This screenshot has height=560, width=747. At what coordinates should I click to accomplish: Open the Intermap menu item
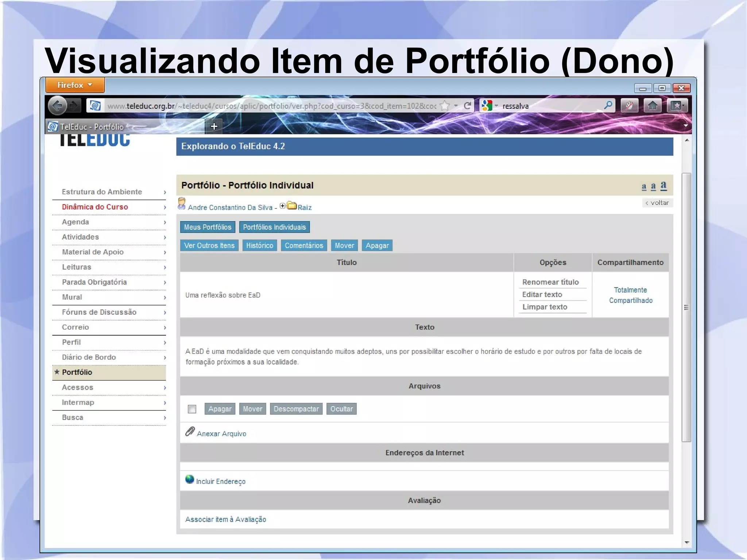[78, 402]
